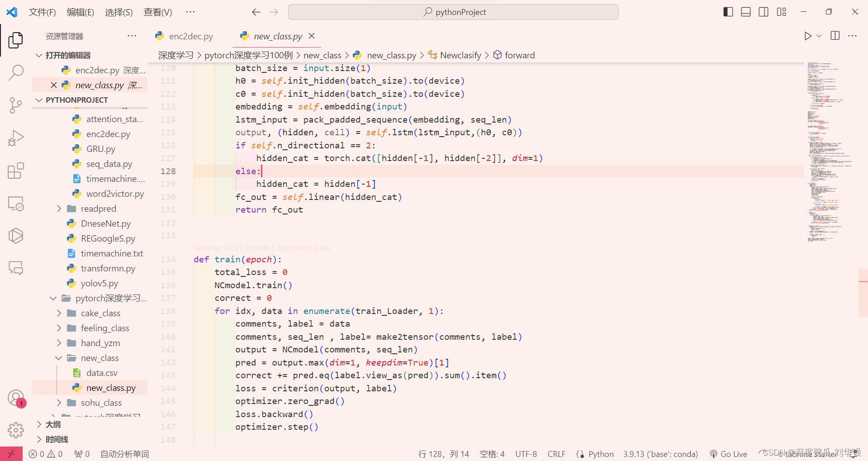Click 自动分析单词 in the status bar
868x461 pixels.
click(124, 454)
